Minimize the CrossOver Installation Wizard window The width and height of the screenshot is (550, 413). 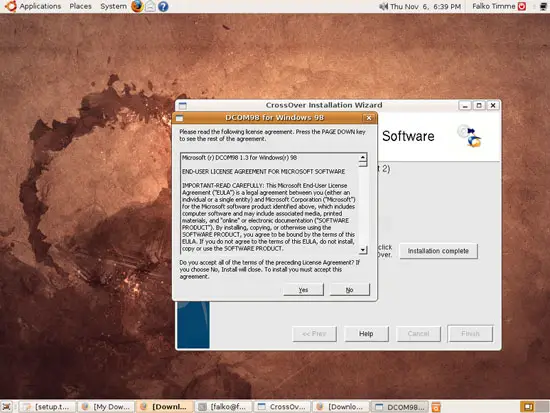coord(465,105)
